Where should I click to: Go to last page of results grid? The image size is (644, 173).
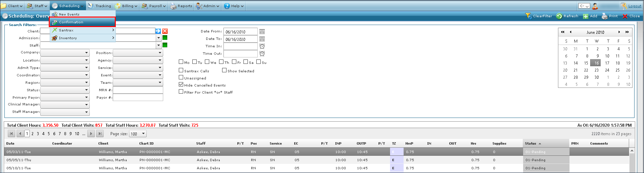point(100,134)
